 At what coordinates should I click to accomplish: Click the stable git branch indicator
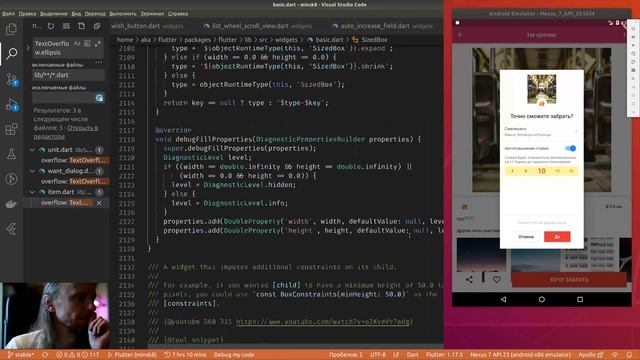coord(21,355)
